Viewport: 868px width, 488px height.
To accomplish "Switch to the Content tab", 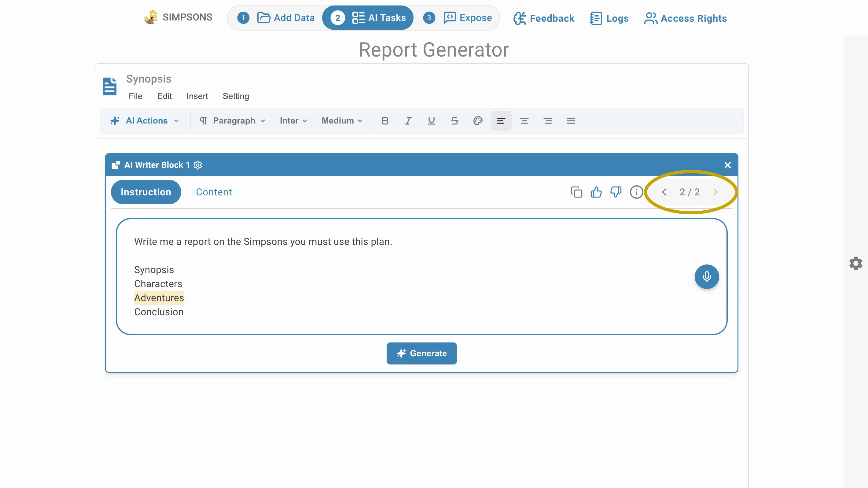I will pos(214,192).
